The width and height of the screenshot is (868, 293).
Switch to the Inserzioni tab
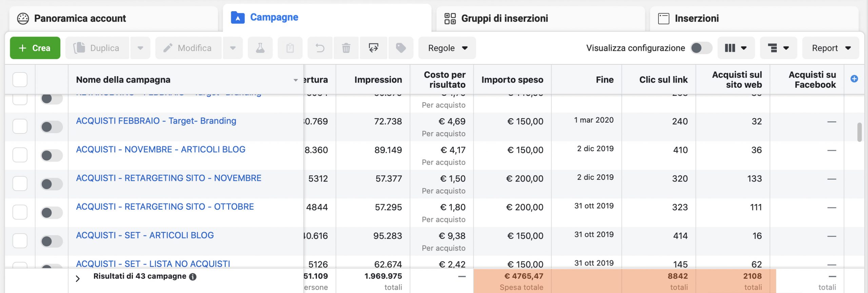tap(696, 18)
